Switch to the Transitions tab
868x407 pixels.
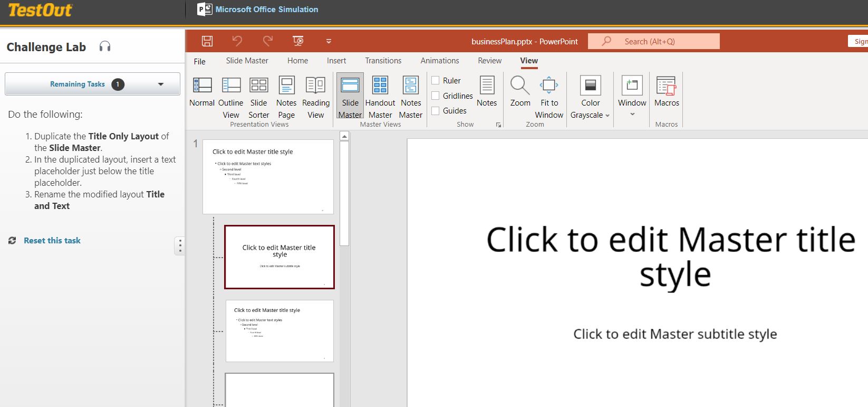click(x=383, y=61)
